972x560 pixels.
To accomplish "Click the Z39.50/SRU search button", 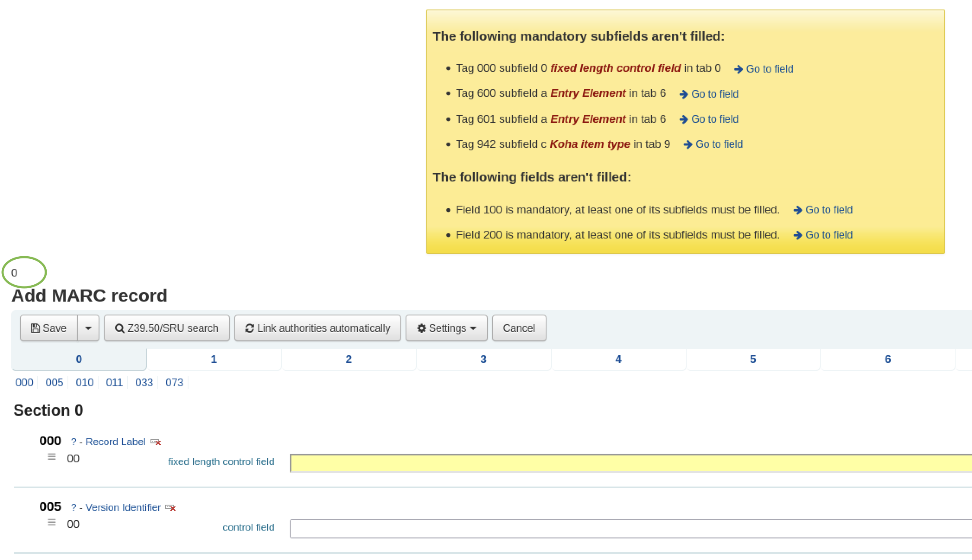I will click(166, 328).
